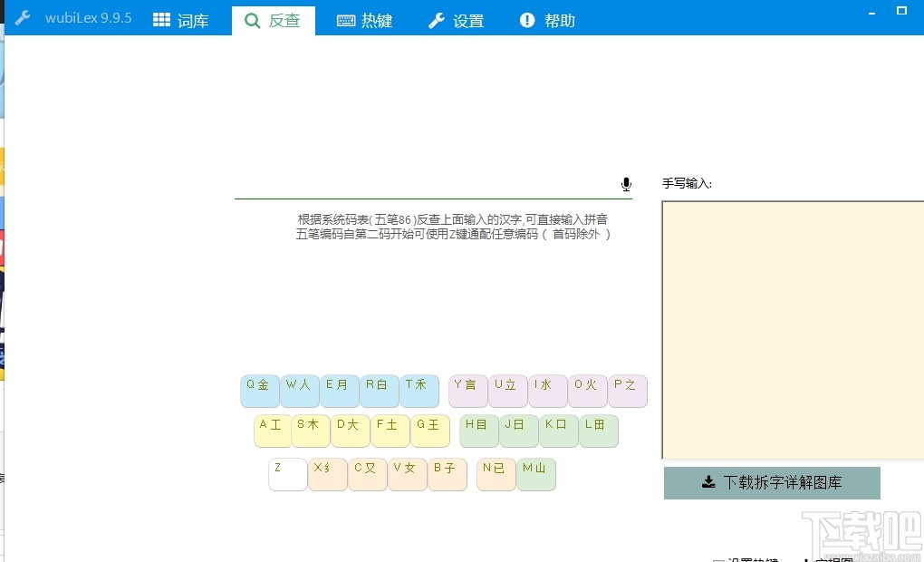Click the exclamation icon beside 帮助
924x562 pixels.
pos(526,20)
